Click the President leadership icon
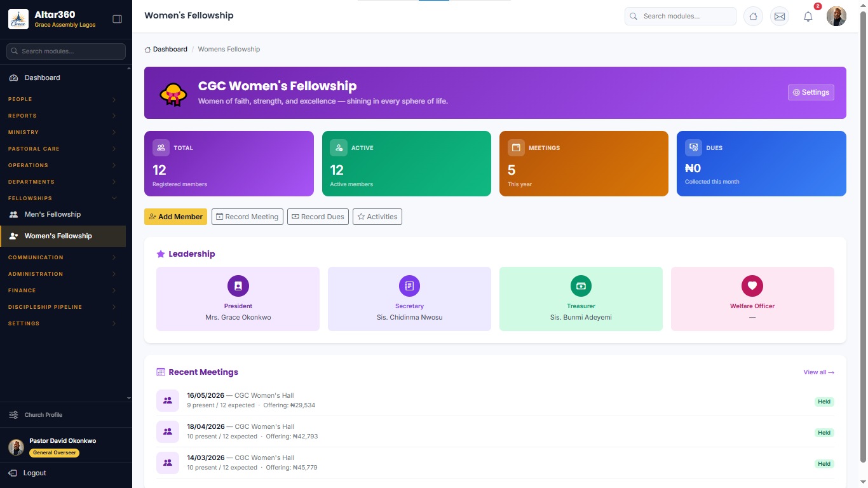The height and width of the screenshot is (488, 868). 238,286
